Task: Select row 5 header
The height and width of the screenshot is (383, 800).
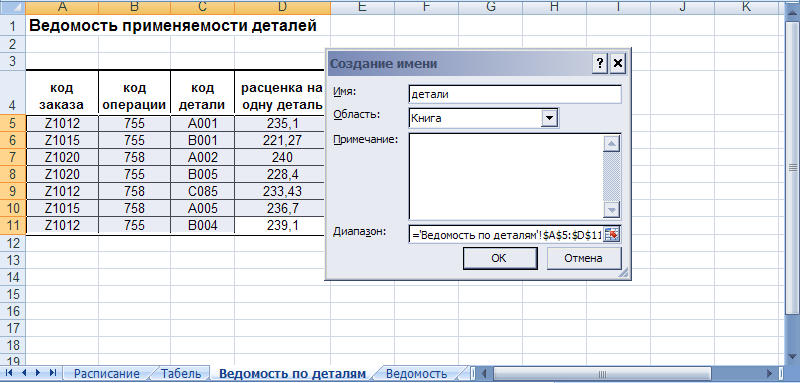Action: [x=13, y=123]
